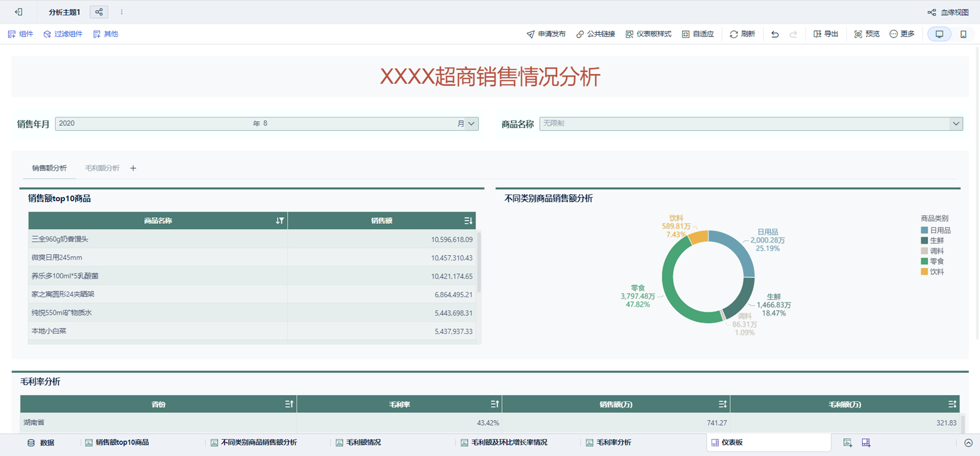Open 仪表板样式 dashboard style settings
Screen dimensions: 980x456
648,34
